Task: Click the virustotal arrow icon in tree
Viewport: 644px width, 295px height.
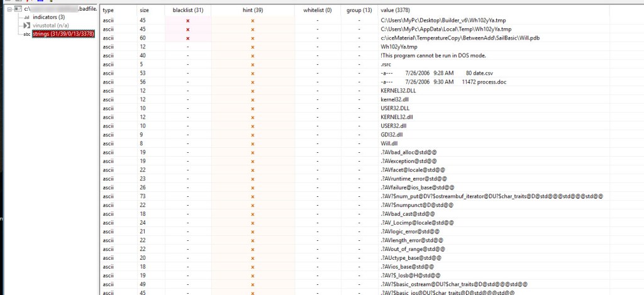Action: (26, 26)
